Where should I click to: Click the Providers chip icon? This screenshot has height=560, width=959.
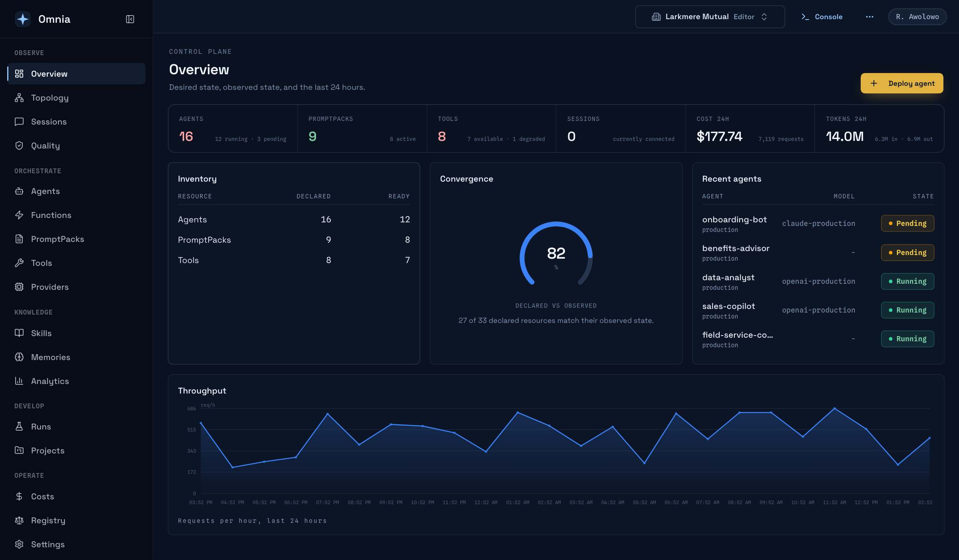(x=19, y=287)
